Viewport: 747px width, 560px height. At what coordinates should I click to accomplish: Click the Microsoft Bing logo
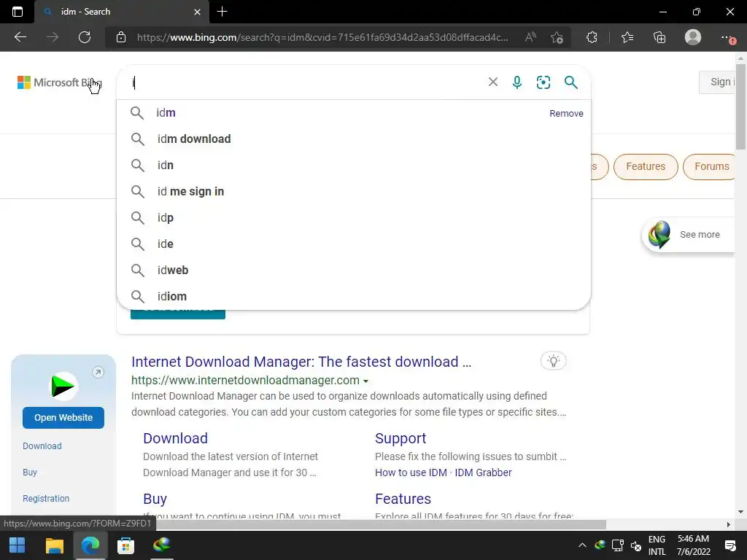tap(60, 82)
